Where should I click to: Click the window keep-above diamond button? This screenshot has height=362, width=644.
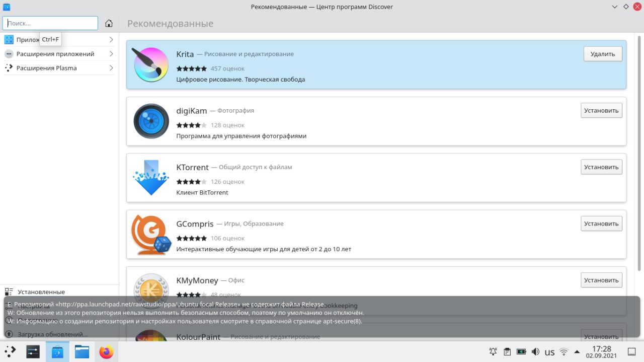coord(626,7)
